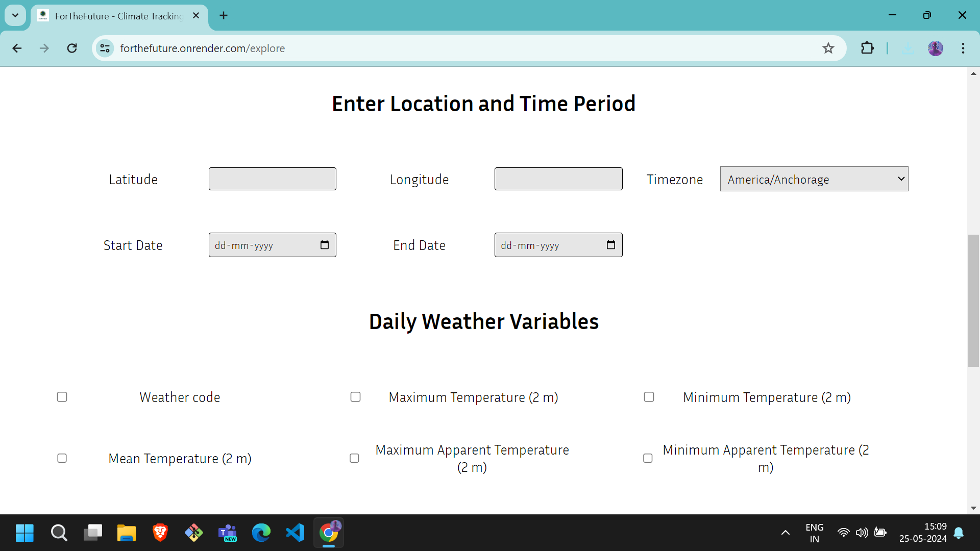Check Maximum Temperature (2 m) option
The image size is (980, 551).
coord(356,397)
